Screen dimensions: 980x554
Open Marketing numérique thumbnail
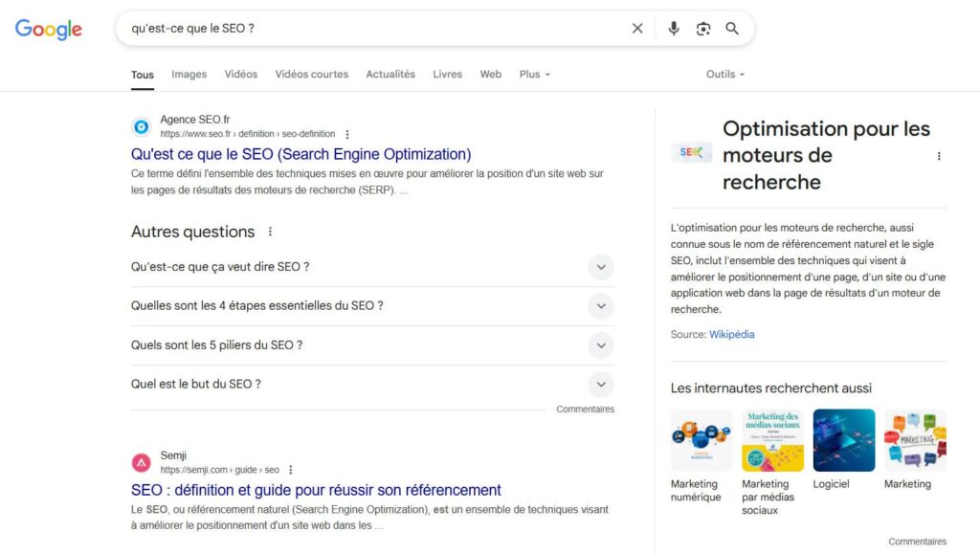(x=702, y=440)
